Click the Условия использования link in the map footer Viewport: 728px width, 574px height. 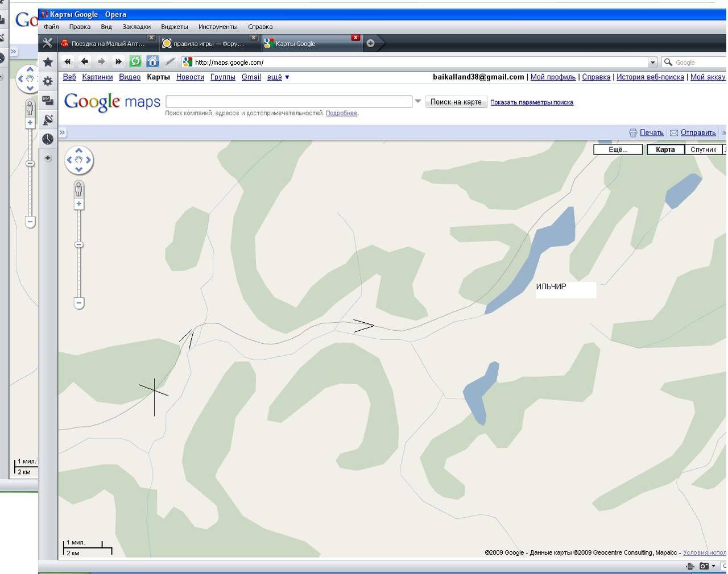pyautogui.click(x=705, y=552)
